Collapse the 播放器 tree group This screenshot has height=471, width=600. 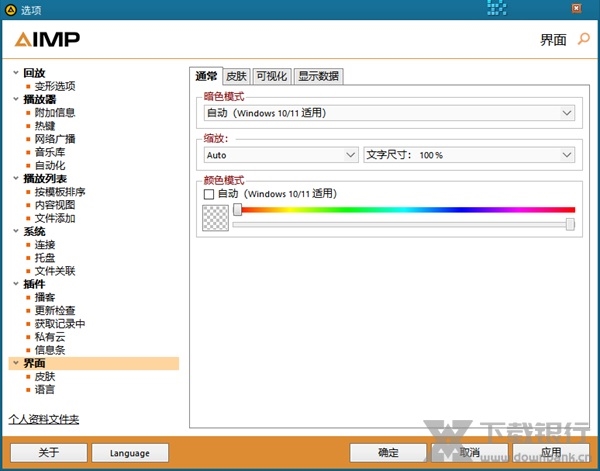click(16, 99)
